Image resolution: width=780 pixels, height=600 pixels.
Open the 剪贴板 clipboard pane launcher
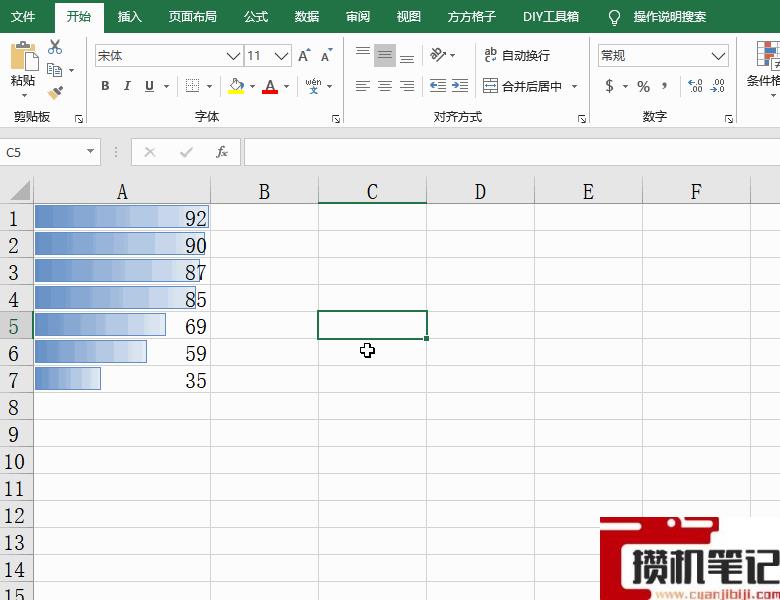(x=79, y=119)
